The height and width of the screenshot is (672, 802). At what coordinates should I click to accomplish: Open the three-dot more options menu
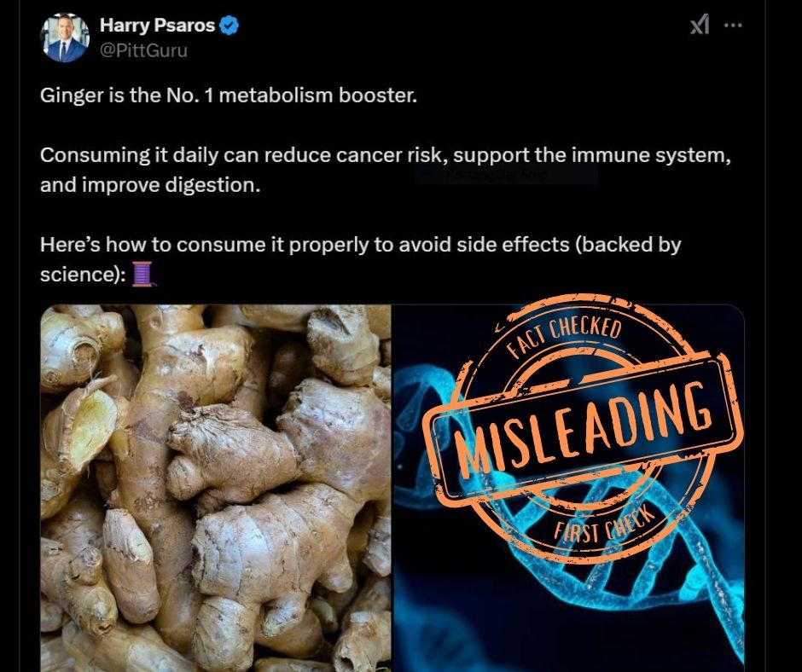coord(733,25)
